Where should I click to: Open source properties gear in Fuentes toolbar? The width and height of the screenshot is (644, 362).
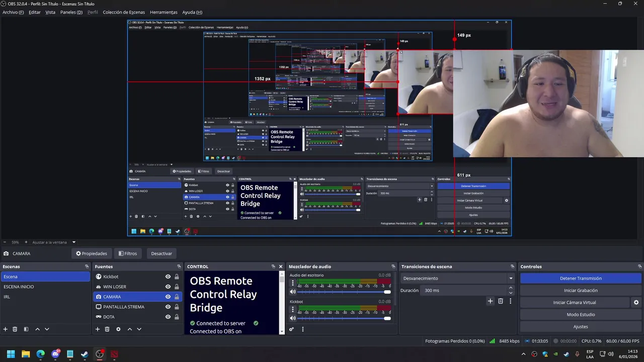click(118, 329)
